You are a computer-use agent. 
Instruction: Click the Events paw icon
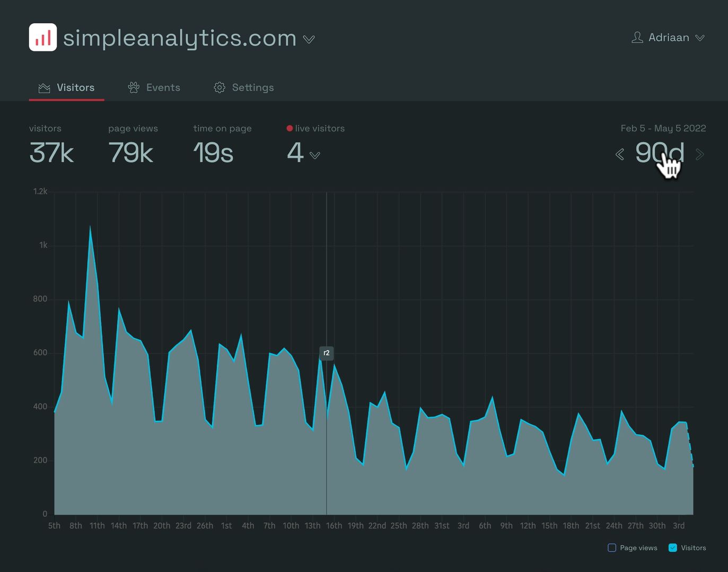tap(133, 87)
